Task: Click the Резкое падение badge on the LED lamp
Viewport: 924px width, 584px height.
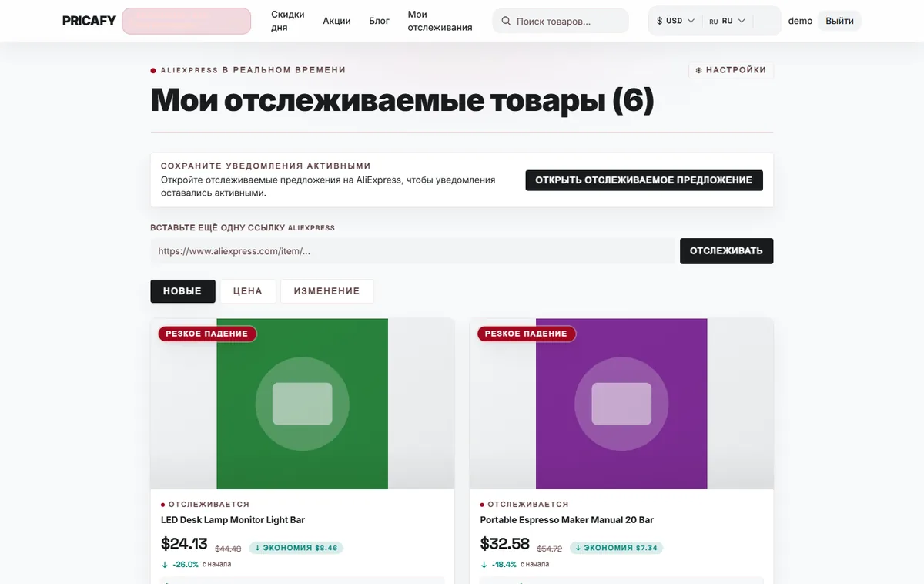Action: click(x=207, y=334)
